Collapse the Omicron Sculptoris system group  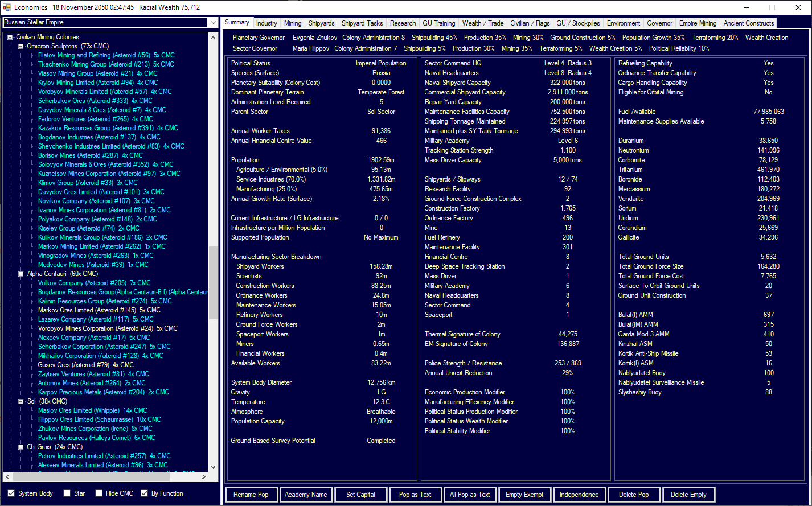[21, 46]
